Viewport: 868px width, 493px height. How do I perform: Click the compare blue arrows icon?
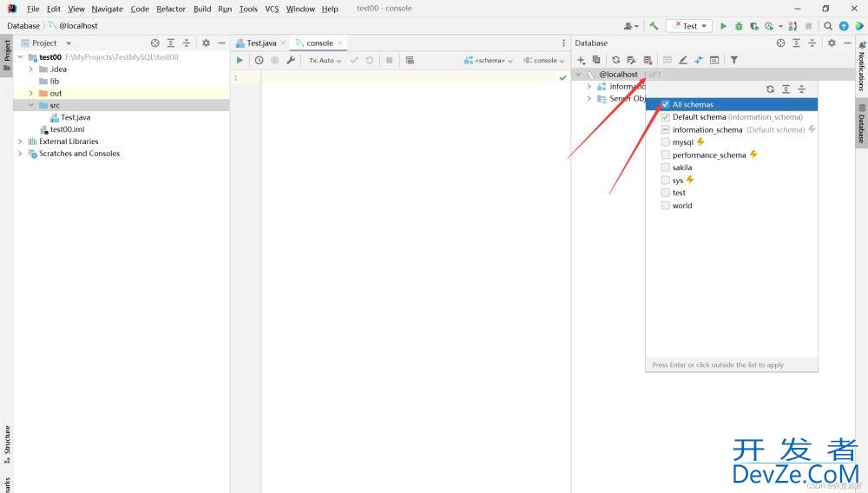click(x=699, y=60)
